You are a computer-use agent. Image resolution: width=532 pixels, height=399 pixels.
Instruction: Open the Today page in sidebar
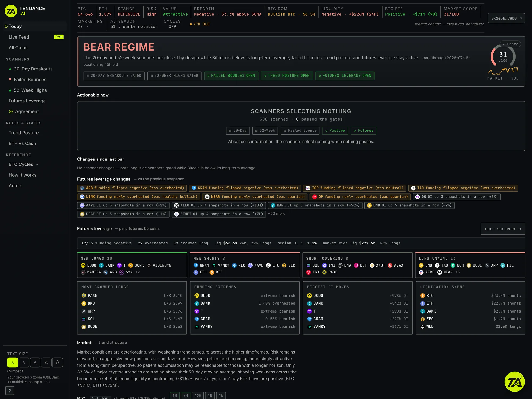pyautogui.click(x=35, y=26)
